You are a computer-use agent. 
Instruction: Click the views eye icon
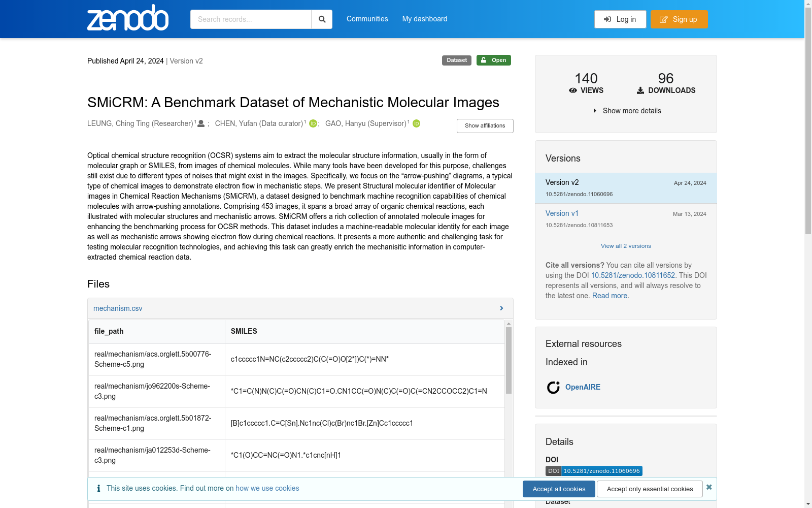click(573, 90)
